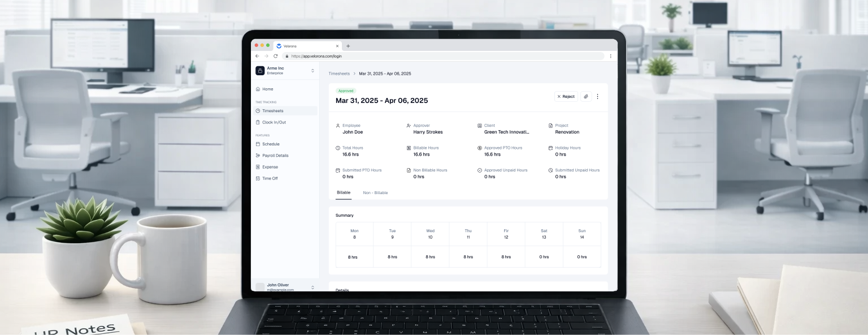Click the 'Wed 10' column header in Summary
This screenshot has height=335, width=868.
(x=430, y=234)
